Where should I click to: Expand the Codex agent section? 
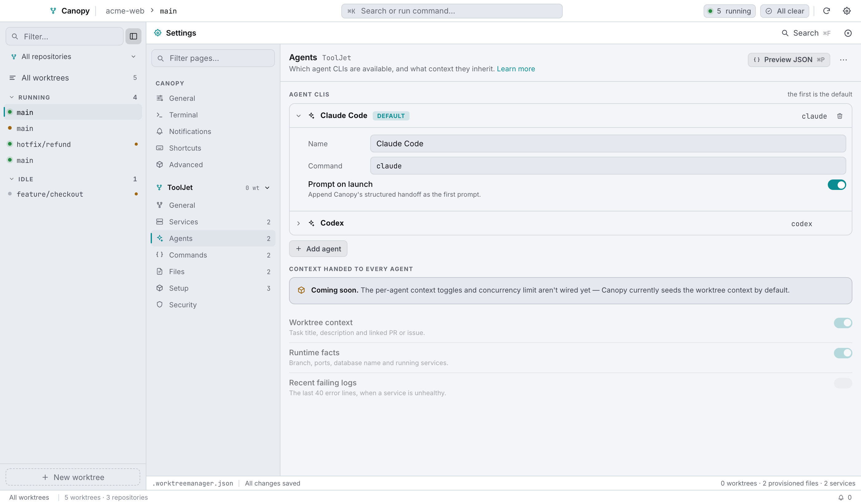click(x=298, y=223)
